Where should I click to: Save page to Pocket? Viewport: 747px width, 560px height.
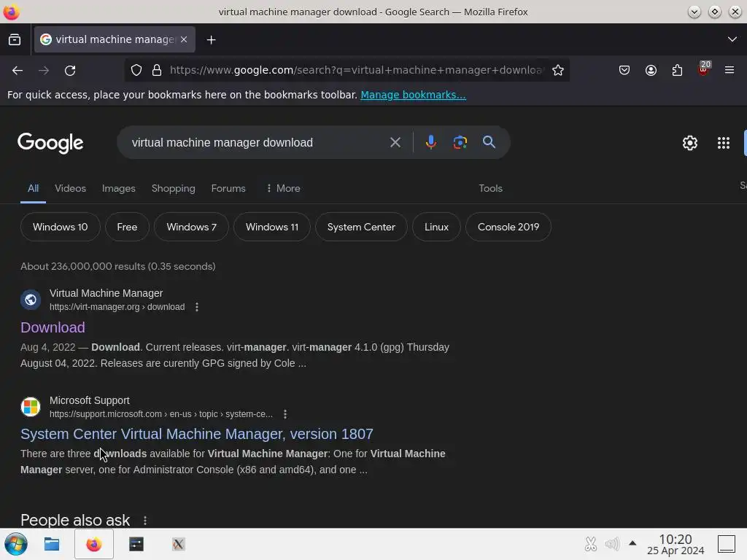pyautogui.click(x=624, y=71)
